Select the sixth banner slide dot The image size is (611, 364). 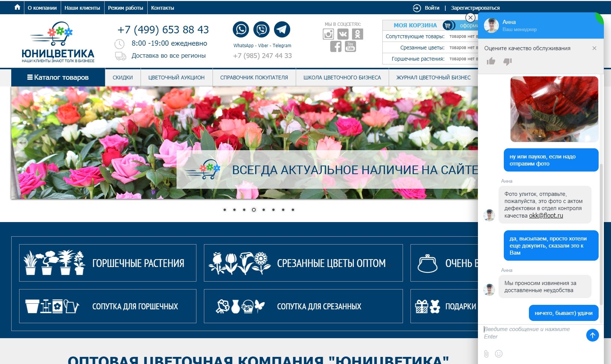click(273, 210)
